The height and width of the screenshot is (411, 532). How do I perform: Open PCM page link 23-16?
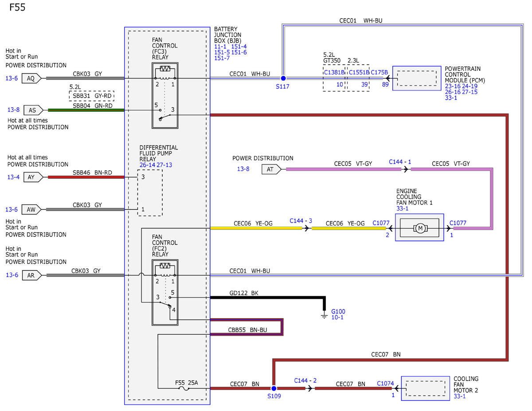point(453,86)
